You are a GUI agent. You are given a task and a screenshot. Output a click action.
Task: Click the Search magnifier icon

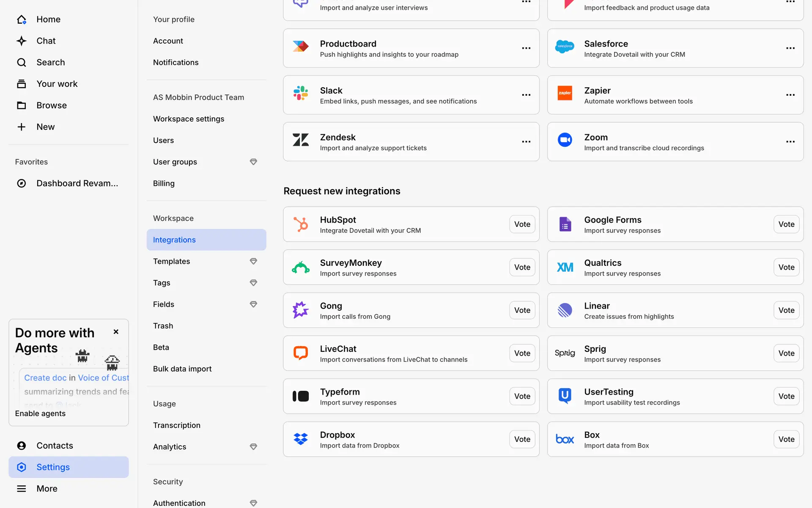click(x=22, y=63)
